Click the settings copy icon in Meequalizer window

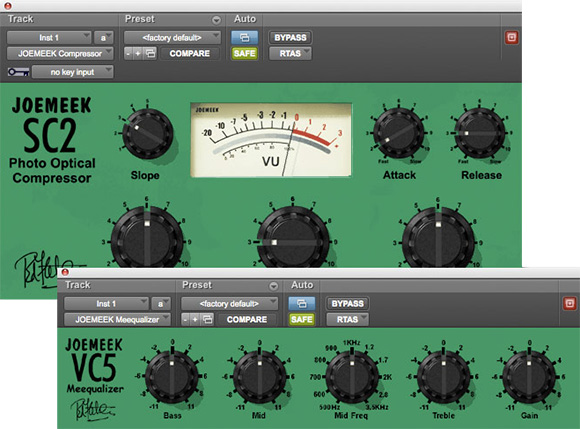point(208,320)
